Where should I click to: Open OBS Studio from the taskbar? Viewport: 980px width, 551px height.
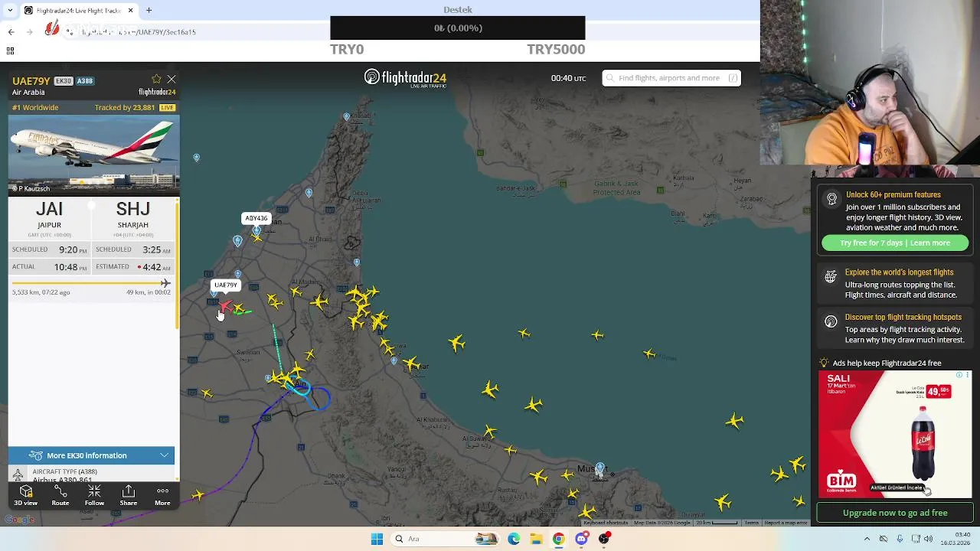pos(604,539)
